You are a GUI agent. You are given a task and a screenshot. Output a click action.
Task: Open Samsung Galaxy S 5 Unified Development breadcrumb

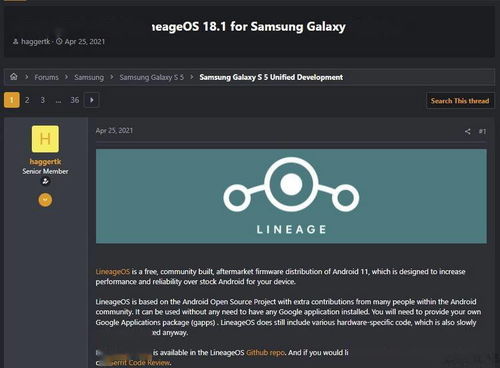click(271, 77)
